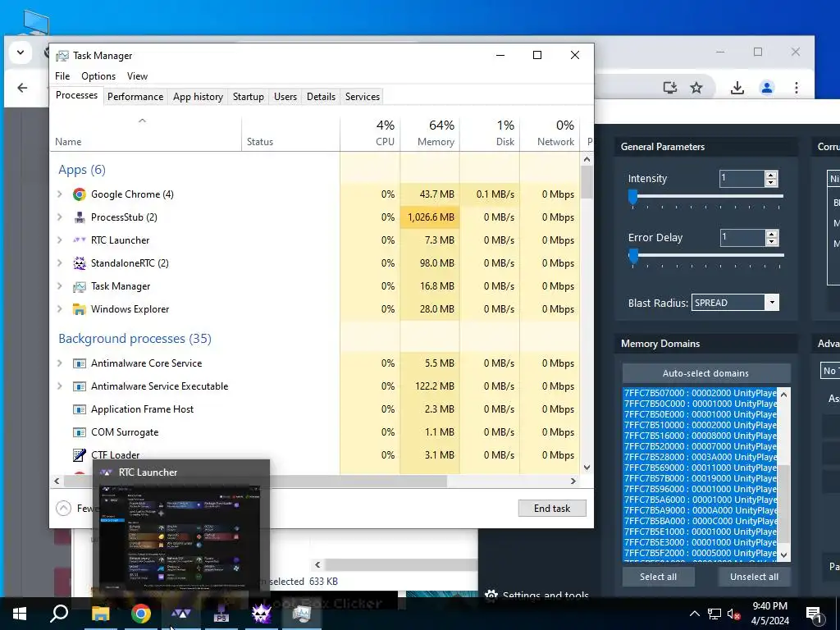The height and width of the screenshot is (630, 840).
Task: Click Chrome's install app icon
Action: pos(669,88)
